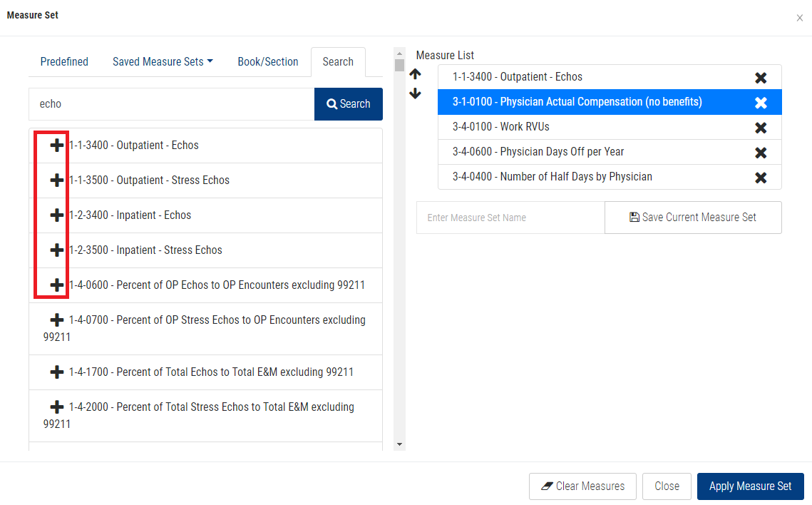The height and width of the screenshot is (505, 812).
Task: Remove highlighted Physician Actual Compensation measure
Action: (x=761, y=103)
